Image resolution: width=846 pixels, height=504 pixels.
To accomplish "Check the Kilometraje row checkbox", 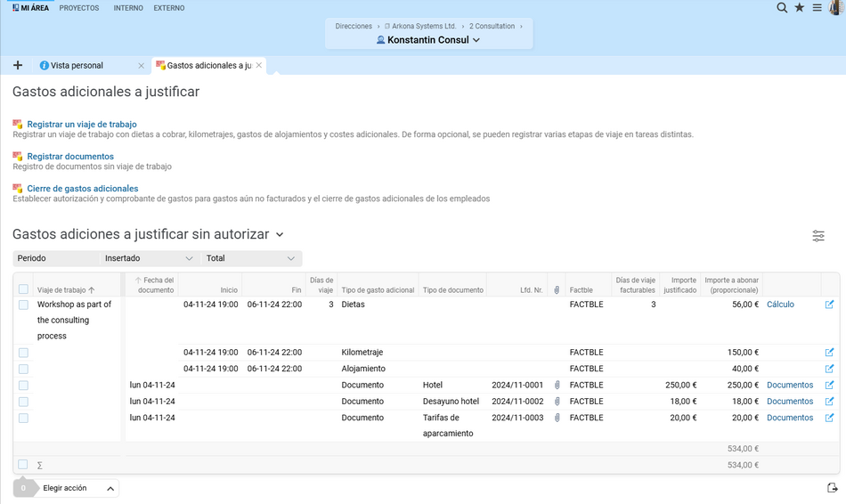I will coord(23,353).
